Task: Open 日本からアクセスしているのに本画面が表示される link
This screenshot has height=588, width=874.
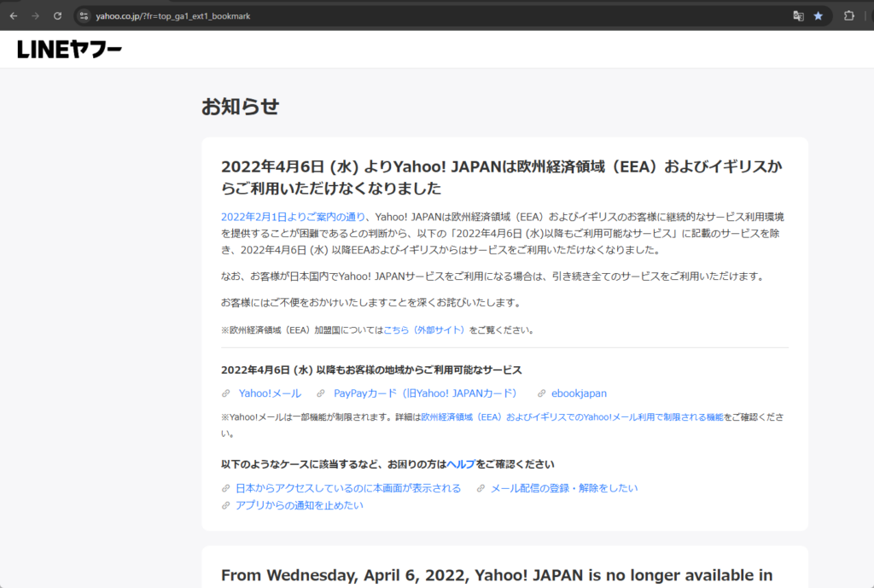Action: (348, 488)
